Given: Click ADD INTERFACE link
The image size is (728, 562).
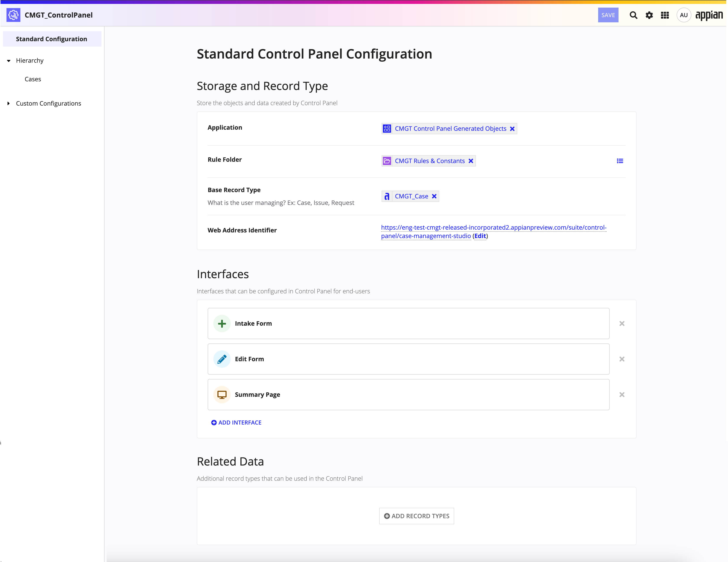Looking at the screenshot, I should click(x=236, y=422).
